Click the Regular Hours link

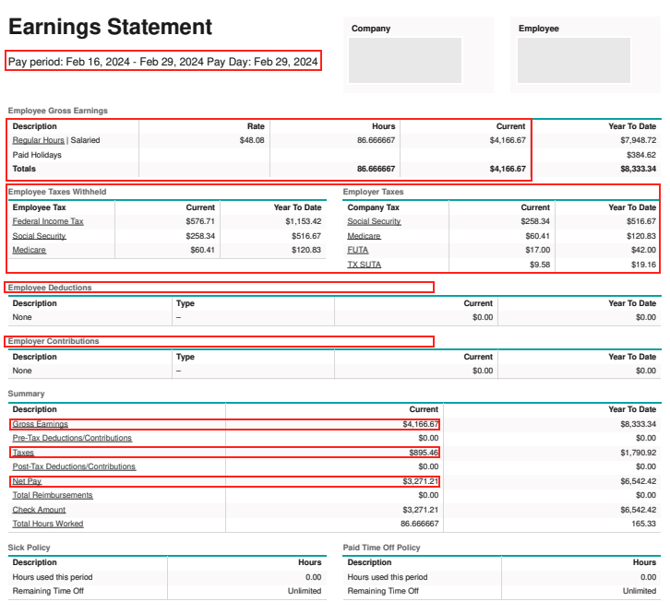click(x=38, y=141)
